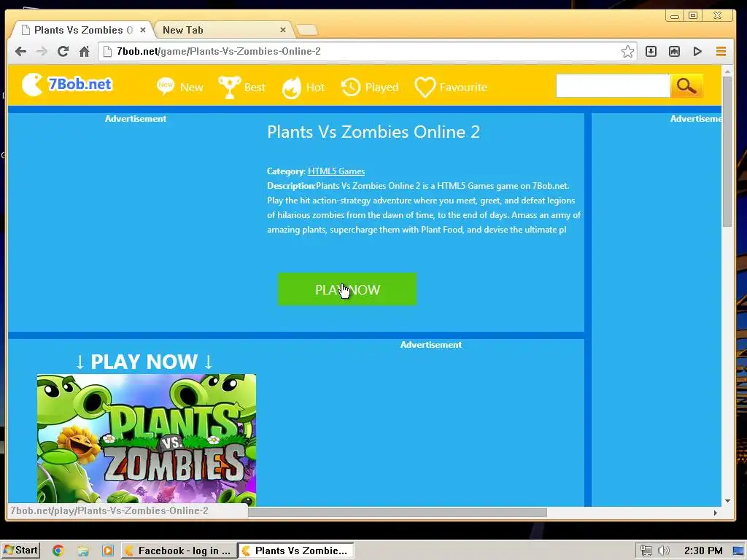Screen dimensions: 747x560
Task: Open the Played games section
Action: (x=370, y=87)
